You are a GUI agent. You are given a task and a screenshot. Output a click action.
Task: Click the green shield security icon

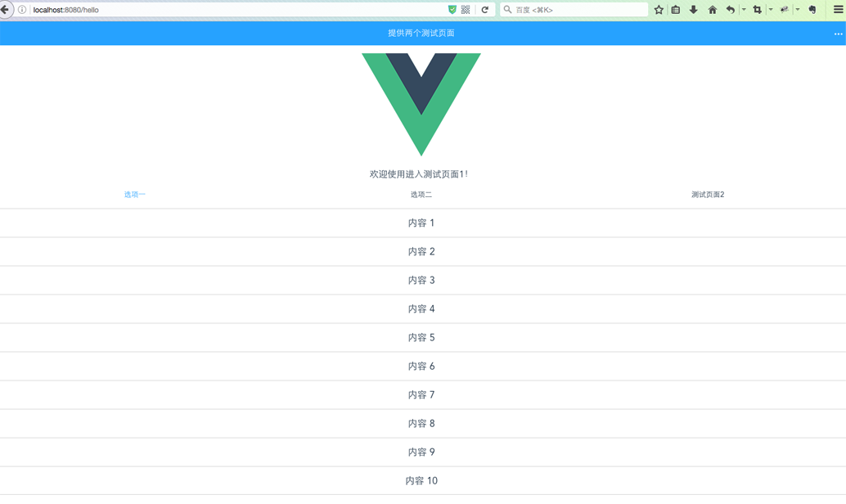452,10
